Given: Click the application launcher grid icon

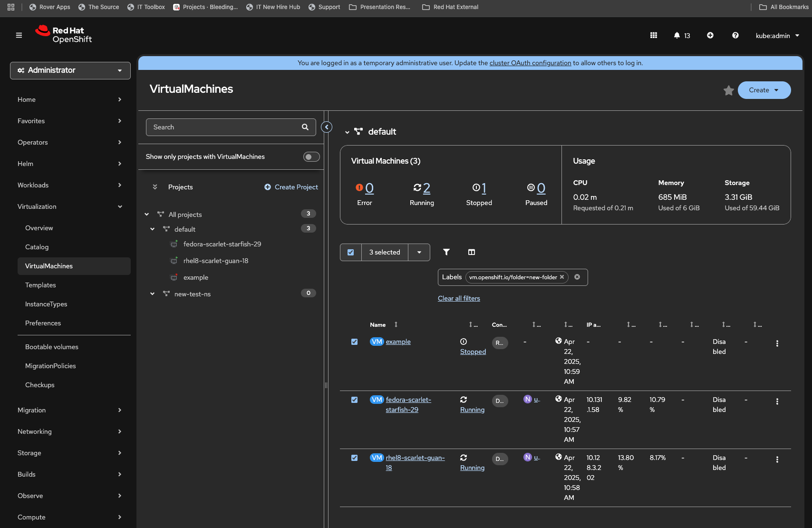Looking at the screenshot, I should coord(654,36).
